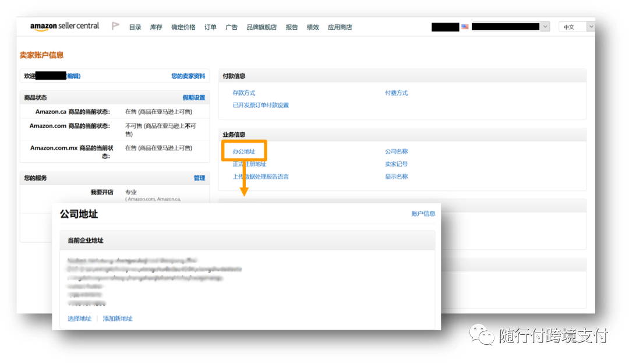Click the 编辑 link beside welcome name
Screen dimensions: 629x364
coord(73,76)
